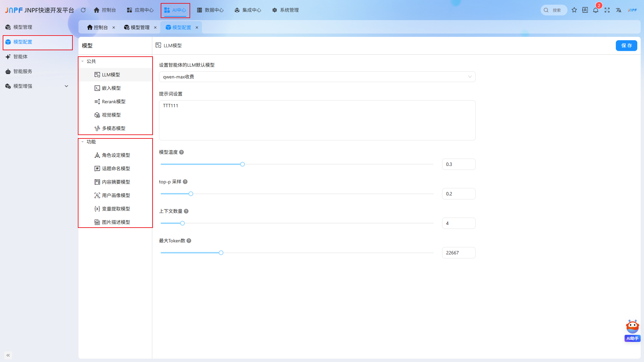Close the 控制台 tab

point(114,27)
